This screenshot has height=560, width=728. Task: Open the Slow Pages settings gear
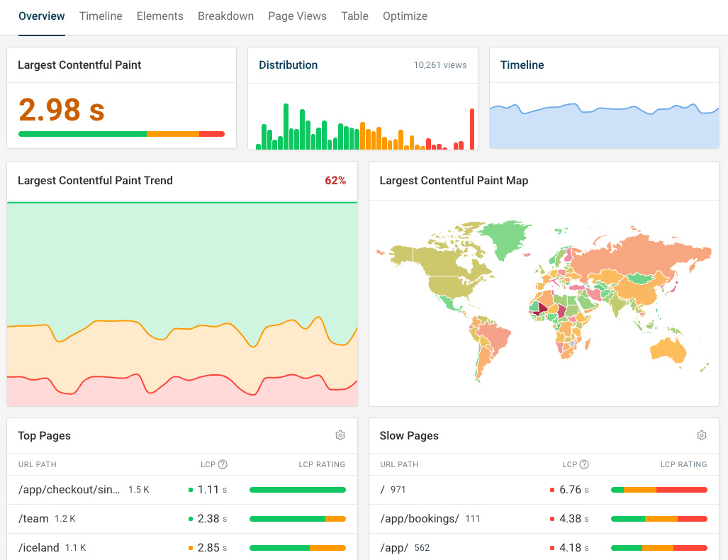(x=702, y=435)
